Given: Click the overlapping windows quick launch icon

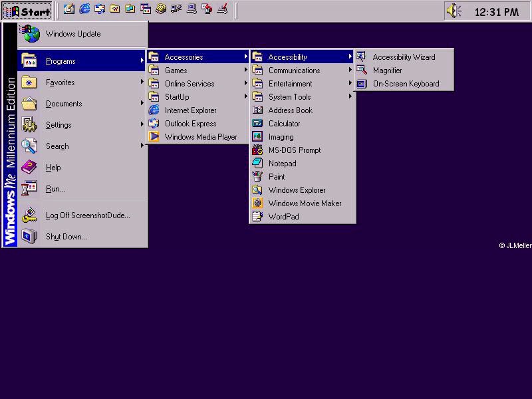Looking at the screenshot, I should click(x=146, y=9).
